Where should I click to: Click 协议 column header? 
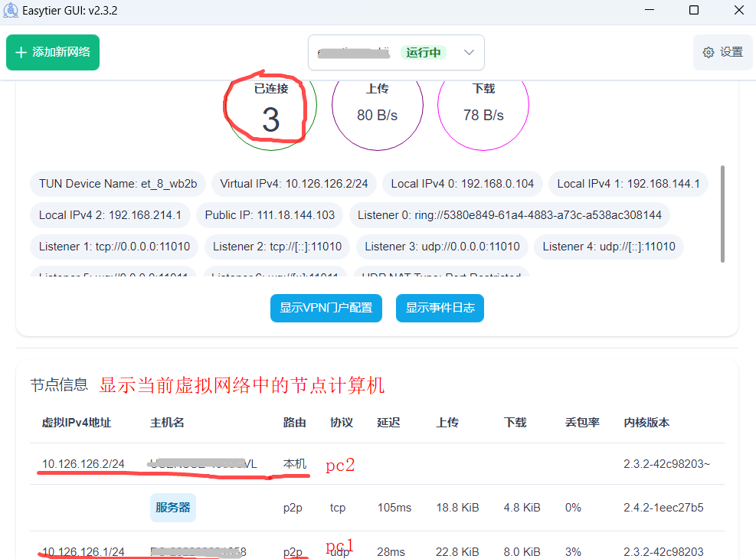[342, 423]
